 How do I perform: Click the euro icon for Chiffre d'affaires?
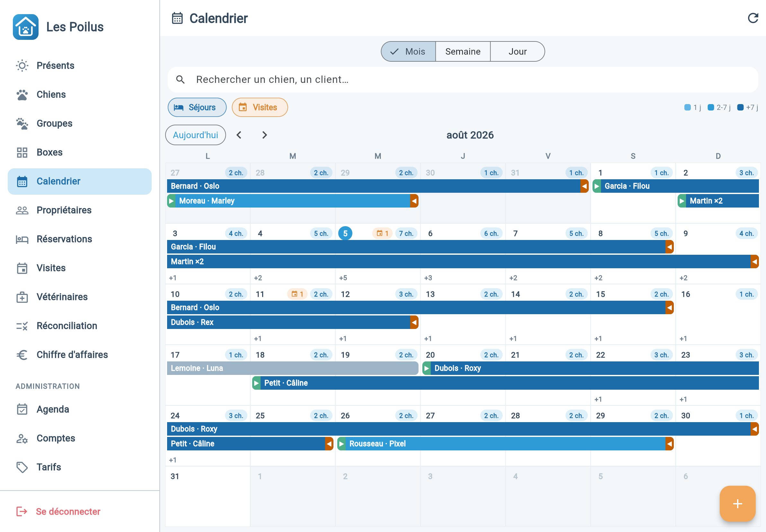[x=22, y=355]
